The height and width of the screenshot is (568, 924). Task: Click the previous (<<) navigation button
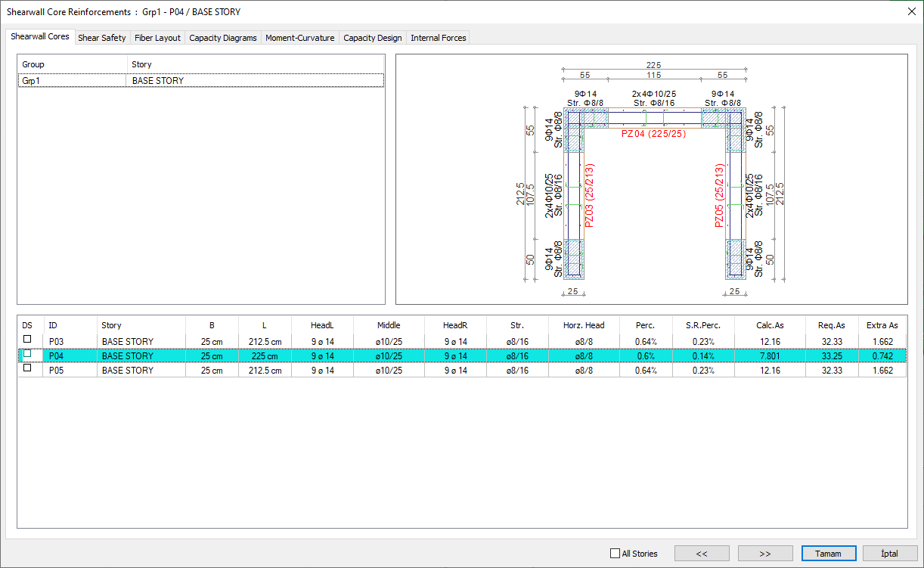(x=702, y=554)
